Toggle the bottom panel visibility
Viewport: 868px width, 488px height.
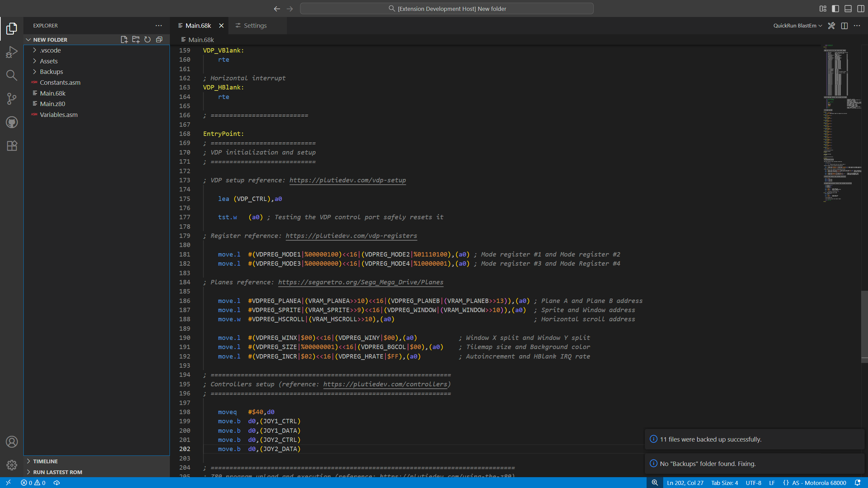tap(848, 9)
